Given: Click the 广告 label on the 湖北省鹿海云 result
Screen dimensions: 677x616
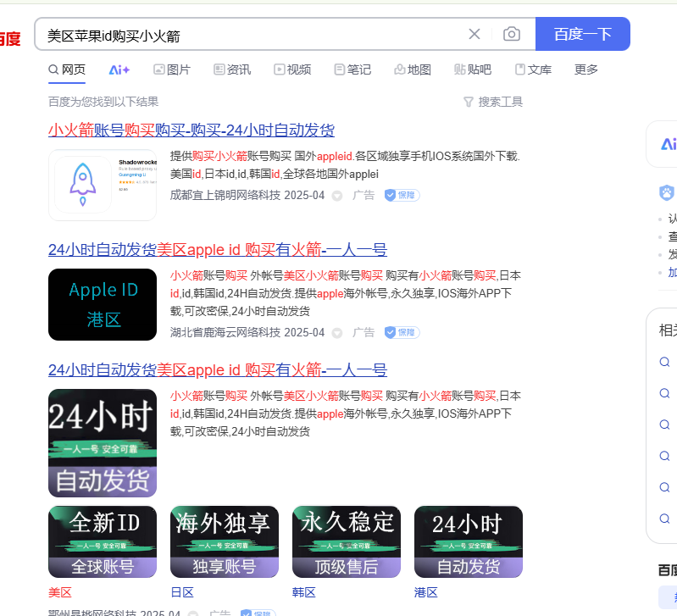Looking at the screenshot, I should click(363, 332).
